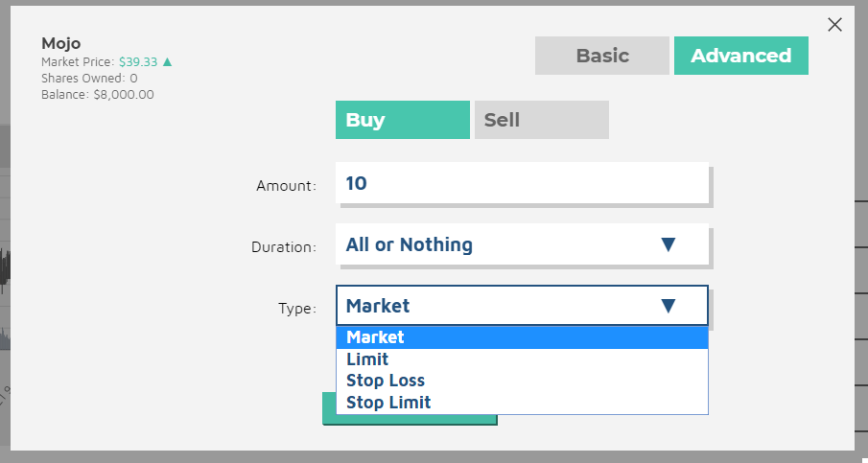868x463 pixels.
Task: Select the Advanced order tab
Action: (740, 56)
